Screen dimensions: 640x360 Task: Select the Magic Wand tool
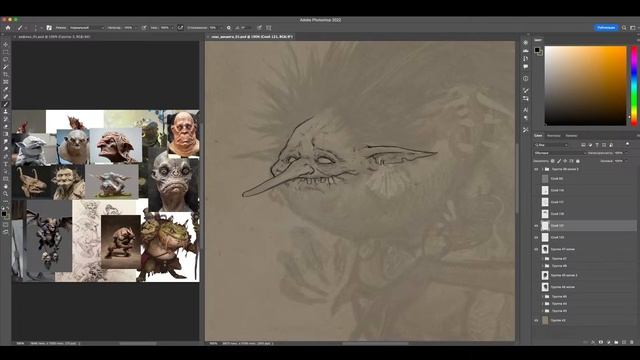coord(6,67)
